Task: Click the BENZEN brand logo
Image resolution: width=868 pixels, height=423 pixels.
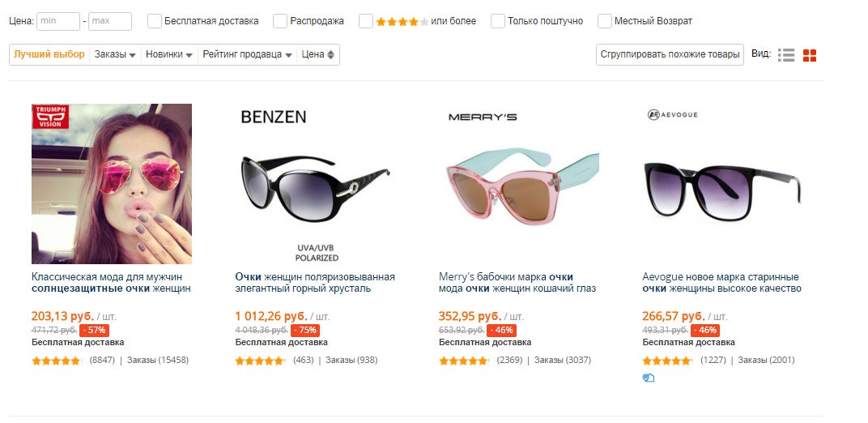Action: (x=274, y=117)
